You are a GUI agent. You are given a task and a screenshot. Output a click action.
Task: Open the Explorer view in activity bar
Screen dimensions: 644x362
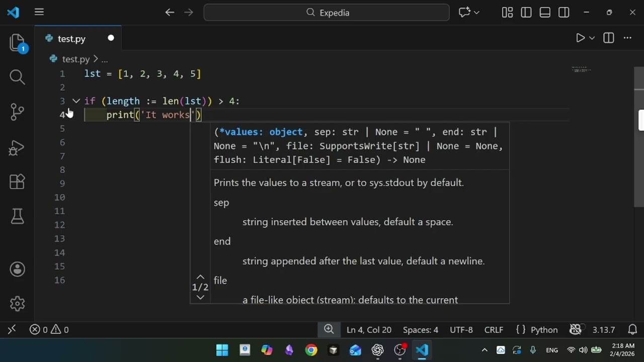pos(17,44)
